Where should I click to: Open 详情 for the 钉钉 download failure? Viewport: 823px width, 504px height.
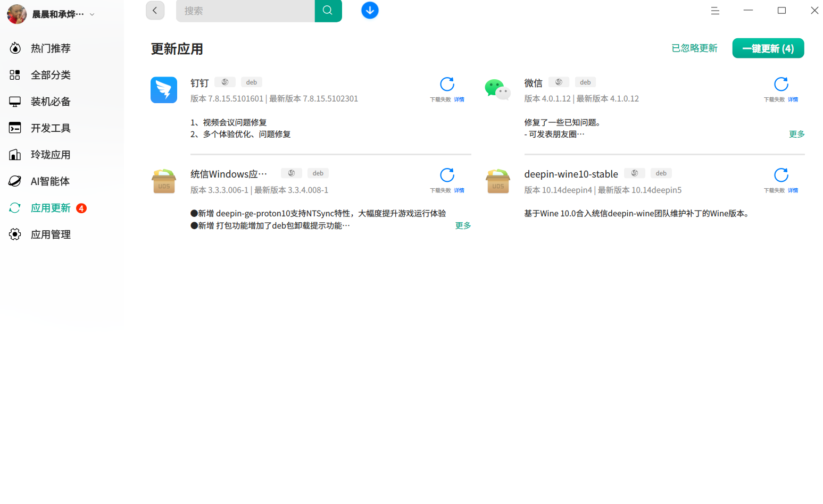pyautogui.click(x=459, y=99)
